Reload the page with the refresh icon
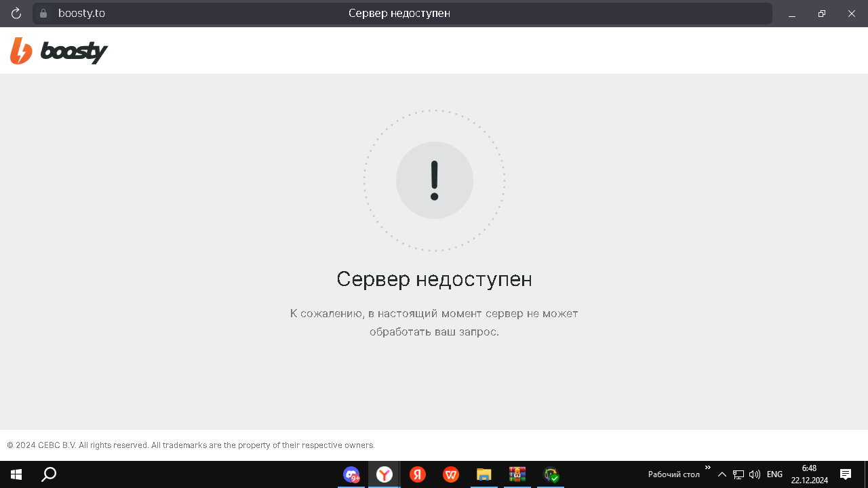This screenshot has width=868, height=488. coord(16,14)
